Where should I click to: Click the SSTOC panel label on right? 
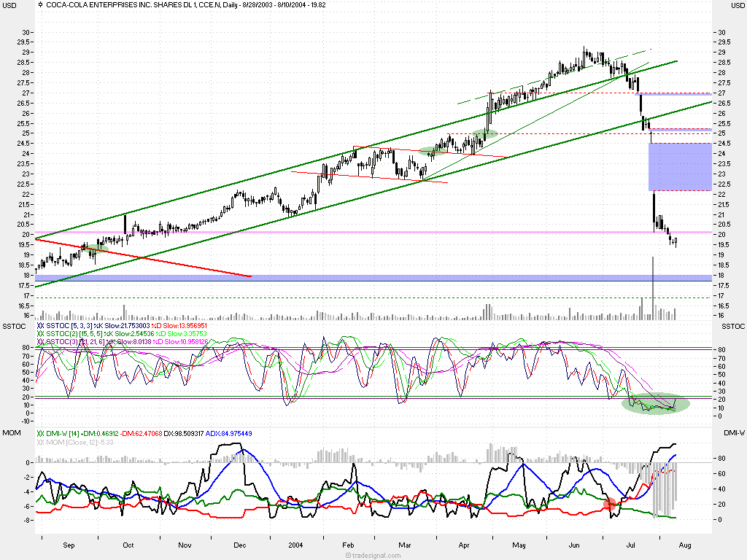pyautogui.click(x=732, y=326)
